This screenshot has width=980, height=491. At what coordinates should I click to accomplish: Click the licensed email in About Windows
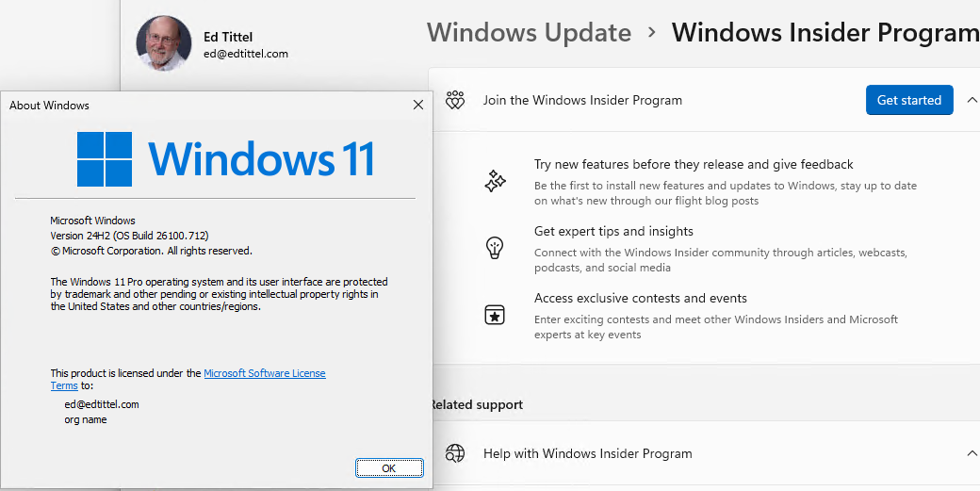click(102, 404)
